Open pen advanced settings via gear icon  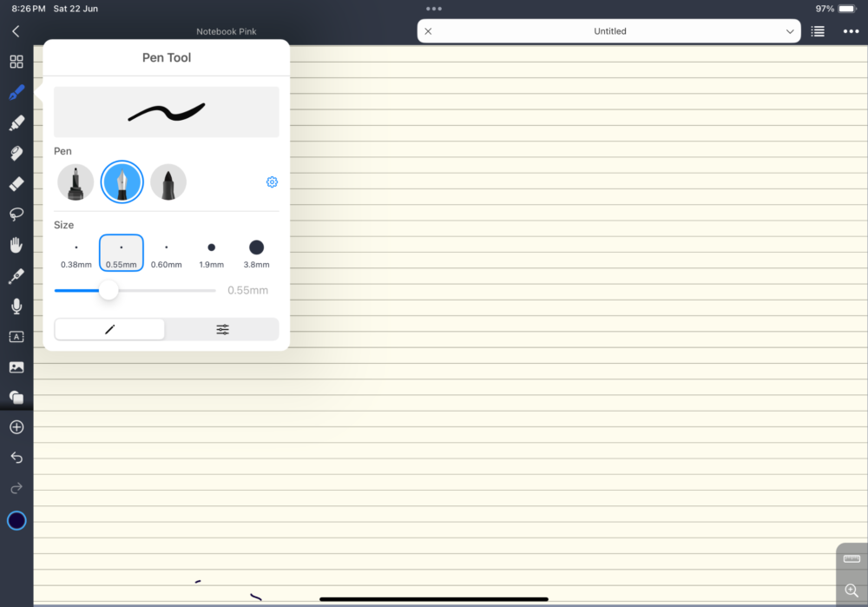pyautogui.click(x=272, y=181)
